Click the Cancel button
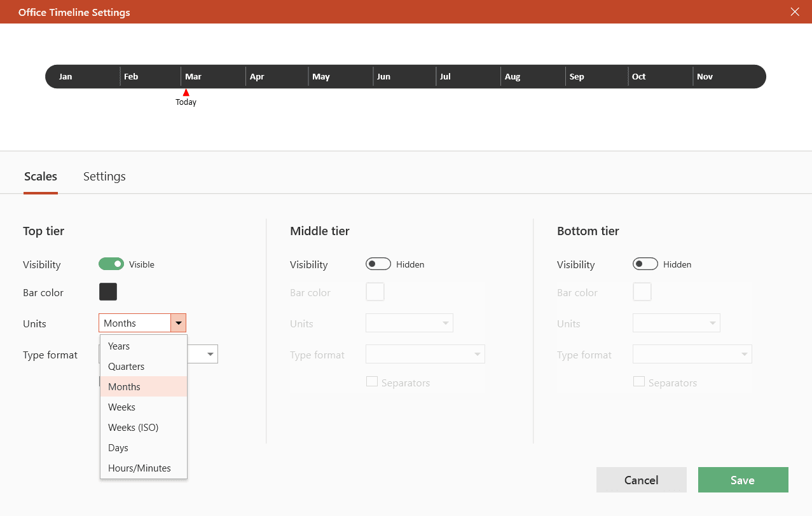The height and width of the screenshot is (516, 812). [x=642, y=480]
